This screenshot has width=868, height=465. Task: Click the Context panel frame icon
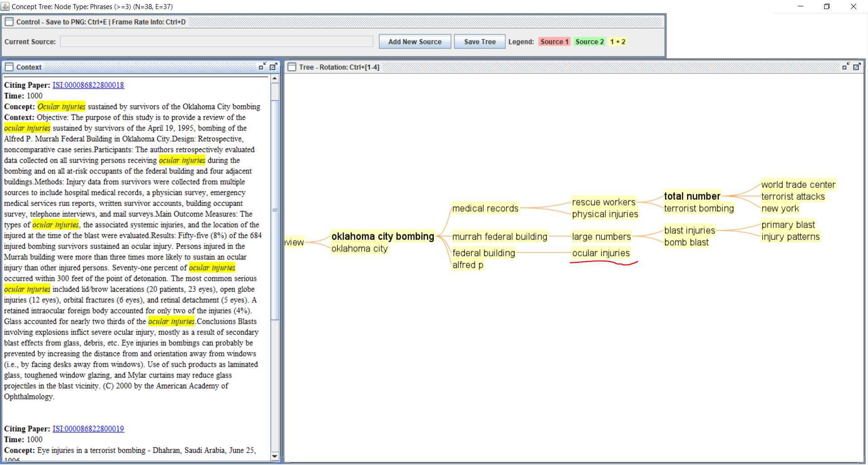point(9,67)
